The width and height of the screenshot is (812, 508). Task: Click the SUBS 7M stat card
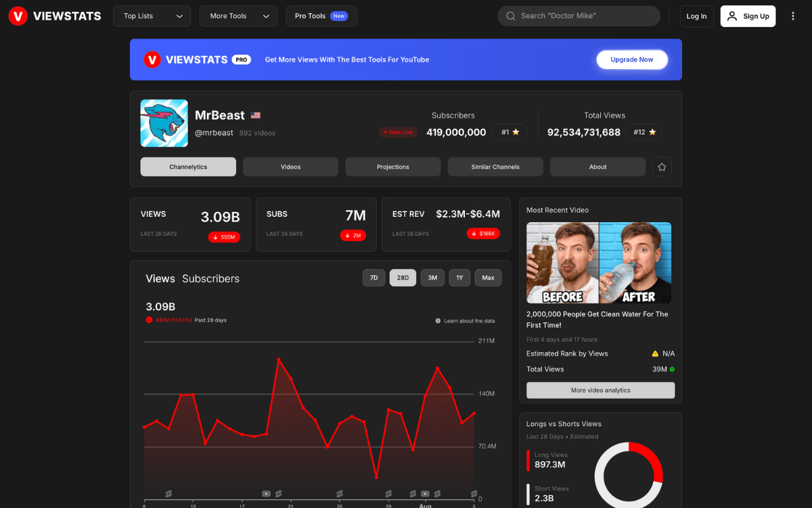(316, 224)
